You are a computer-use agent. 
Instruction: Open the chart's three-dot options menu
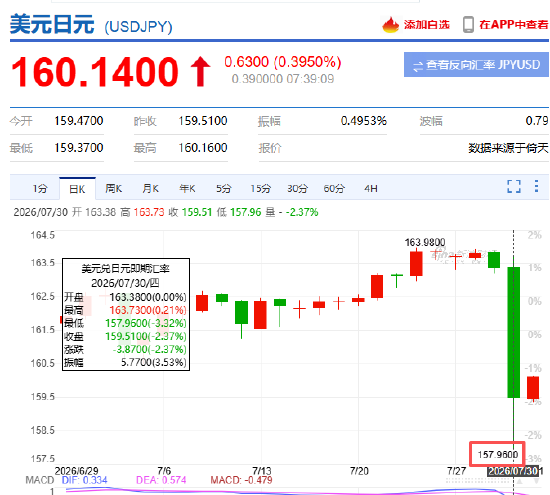536,186
